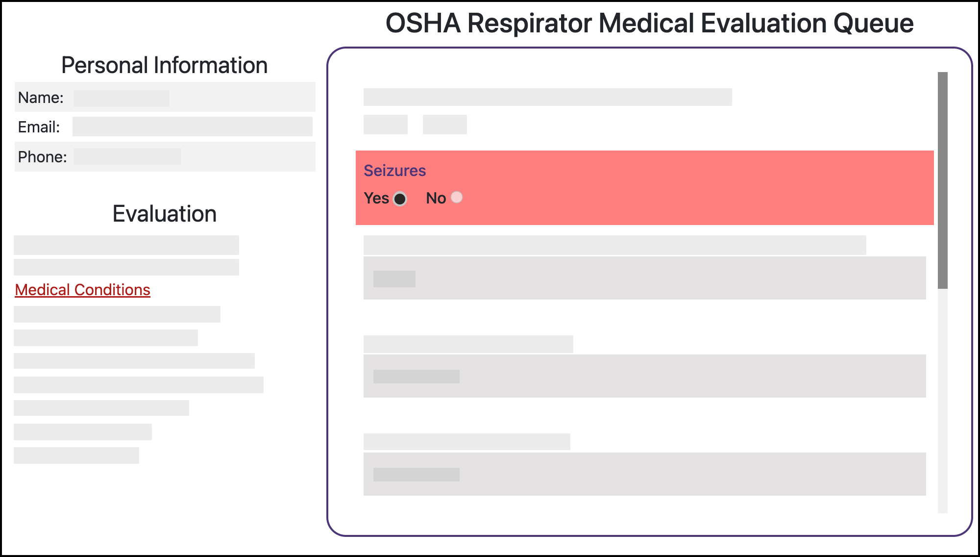This screenshot has width=980, height=557.
Task: Click the Seizures question label
Action: 394,171
